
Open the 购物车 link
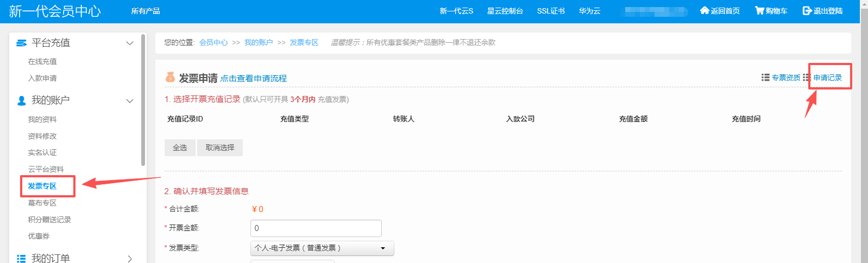[777, 11]
